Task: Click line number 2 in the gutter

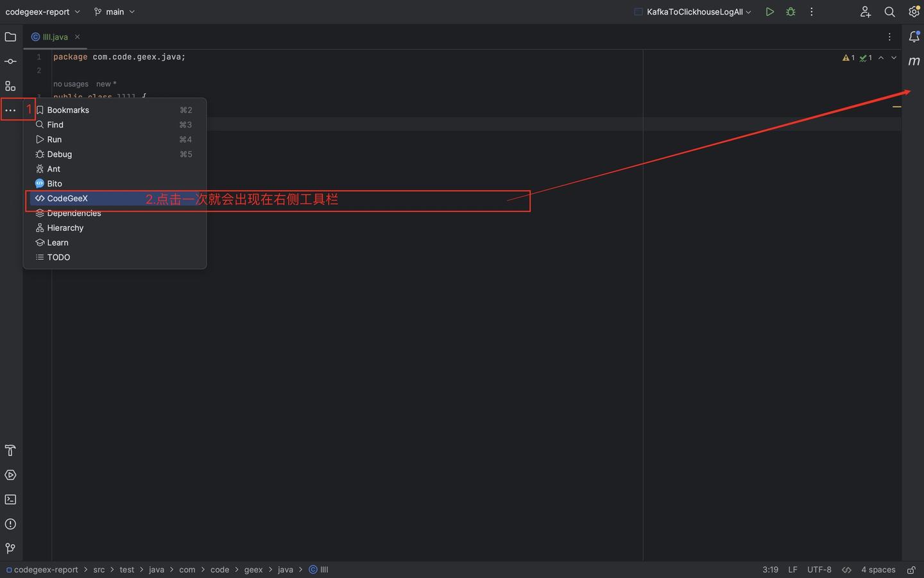Action: coord(38,71)
